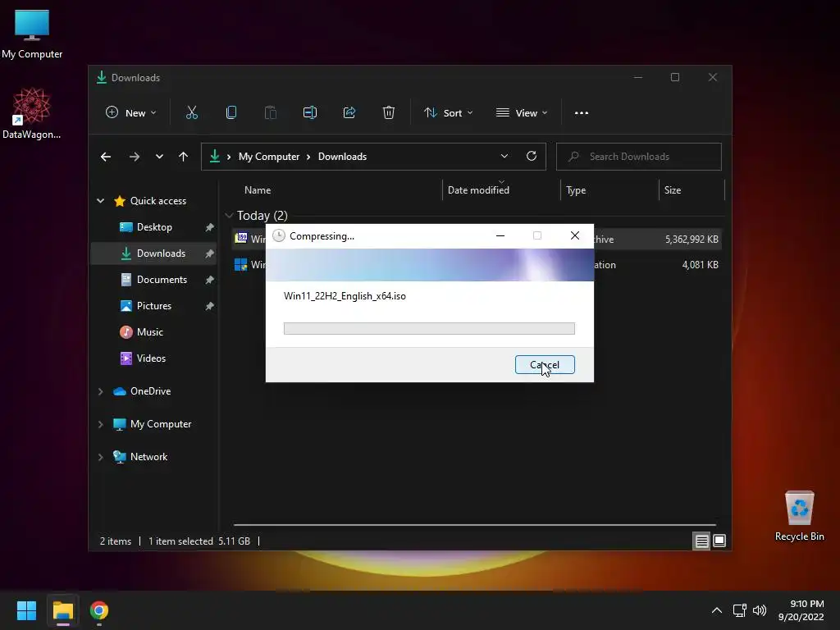The width and height of the screenshot is (840, 630).
Task: Select Downloads in address breadcrumb
Action: (342, 157)
